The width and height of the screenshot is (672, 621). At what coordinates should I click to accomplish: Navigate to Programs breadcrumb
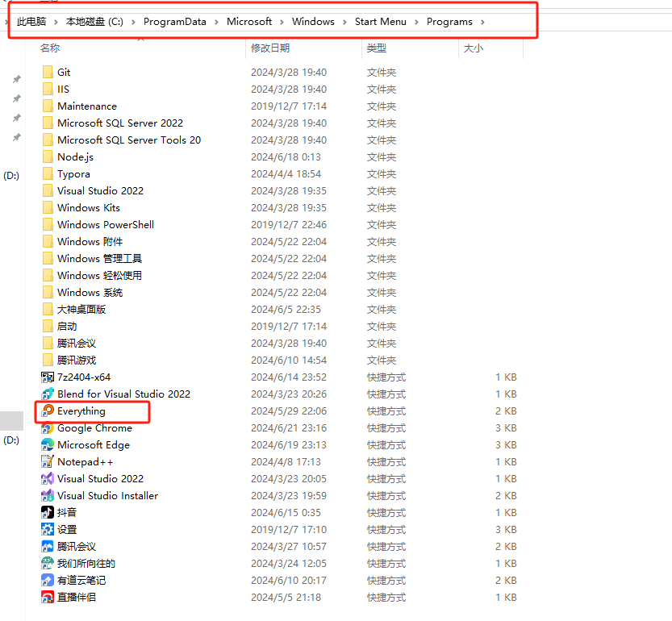pos(449,22)
